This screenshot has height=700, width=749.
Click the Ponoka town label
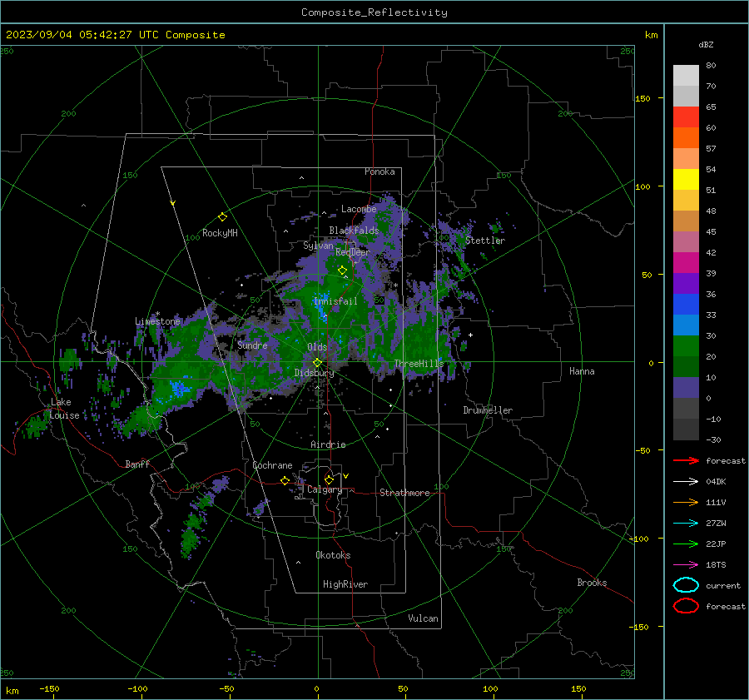(x=379, y=171)
